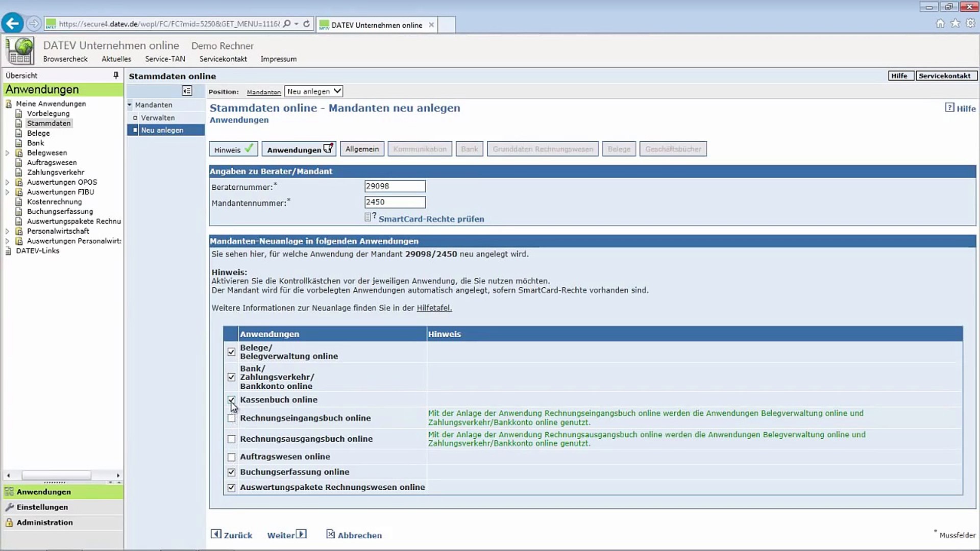Click the browser back arrow button

click(x=12, y=23)
